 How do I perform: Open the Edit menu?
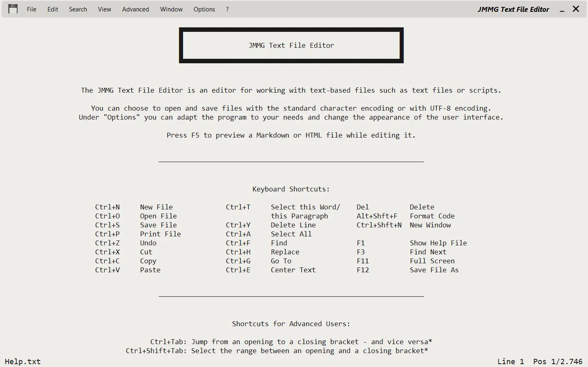(53, 9)
